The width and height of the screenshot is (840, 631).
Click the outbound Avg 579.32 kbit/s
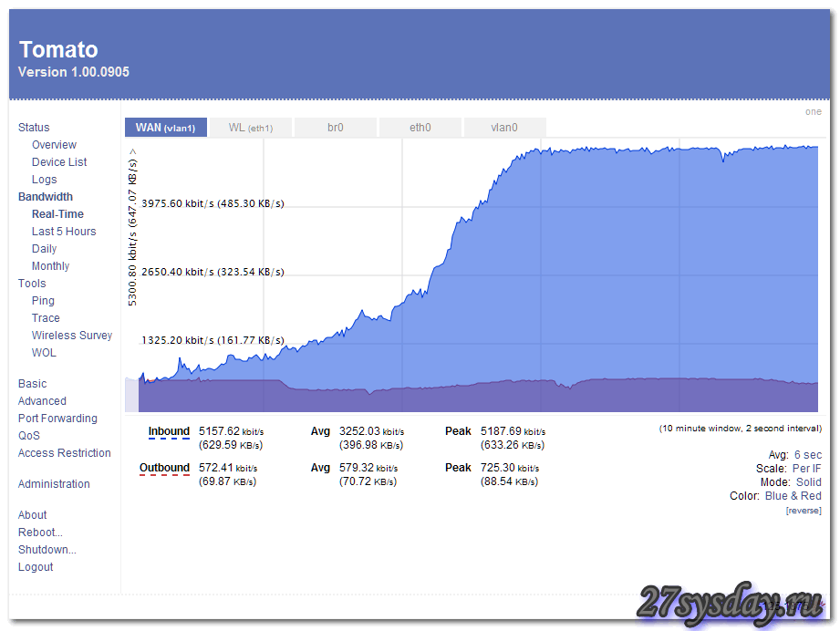(368, 468)
